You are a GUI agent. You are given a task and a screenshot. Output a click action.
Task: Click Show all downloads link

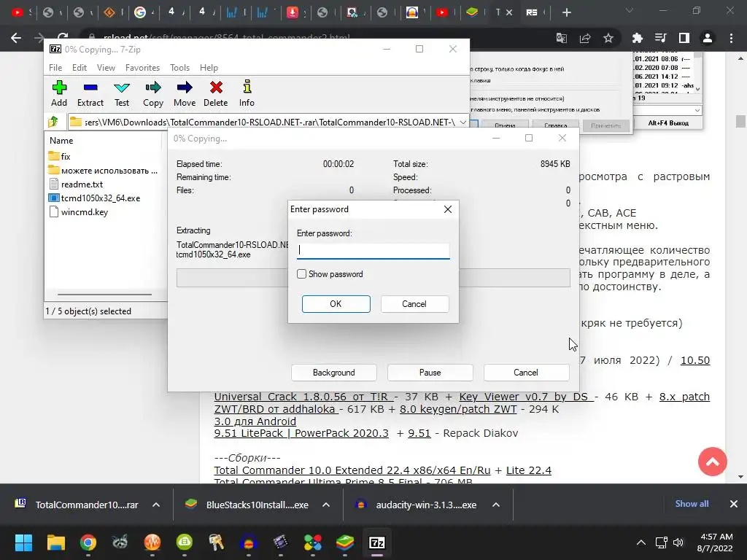pos(692,504)
